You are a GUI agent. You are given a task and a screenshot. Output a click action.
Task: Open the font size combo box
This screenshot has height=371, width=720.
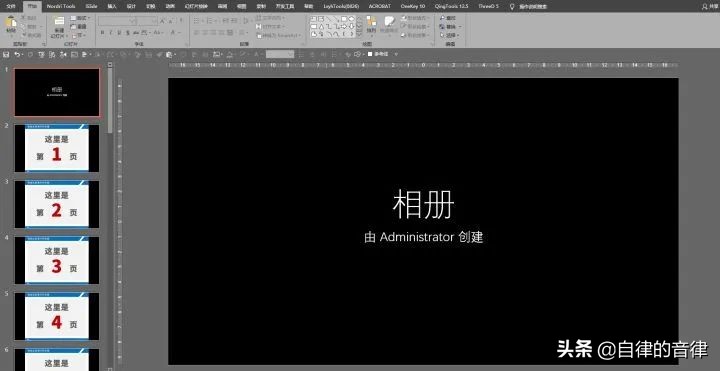point(148,21)
